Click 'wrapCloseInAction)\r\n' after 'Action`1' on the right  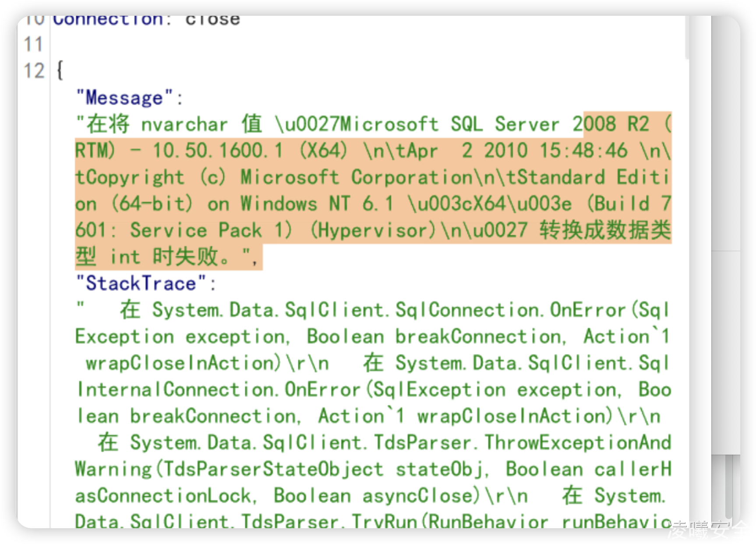pyautogui.click(x=538, y=416)
